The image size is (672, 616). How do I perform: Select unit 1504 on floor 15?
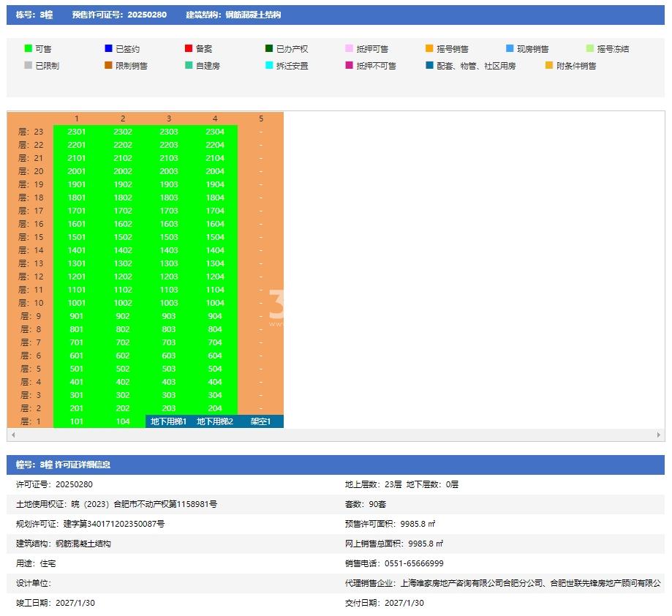[x=215, y=237]
